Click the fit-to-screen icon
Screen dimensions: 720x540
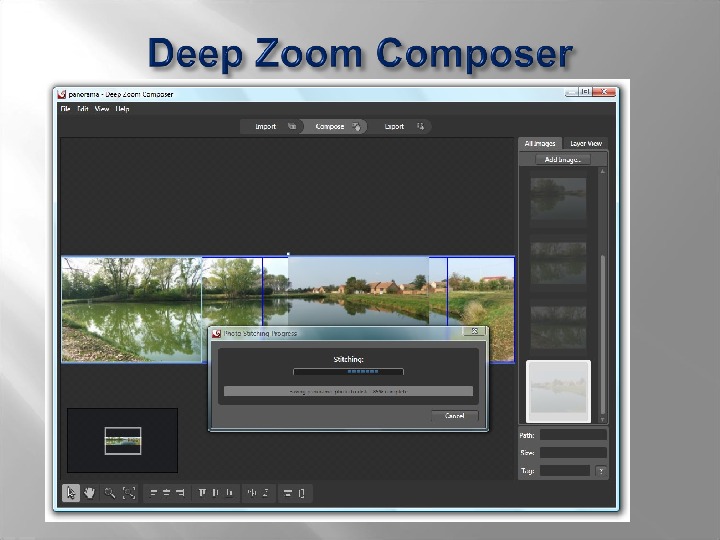[129, 493]
